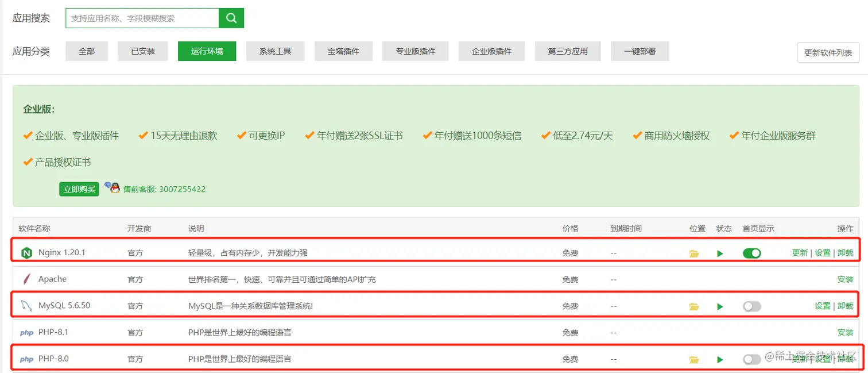
Task: Click the 软件名称 column header
Action: [x=34, y=228]
